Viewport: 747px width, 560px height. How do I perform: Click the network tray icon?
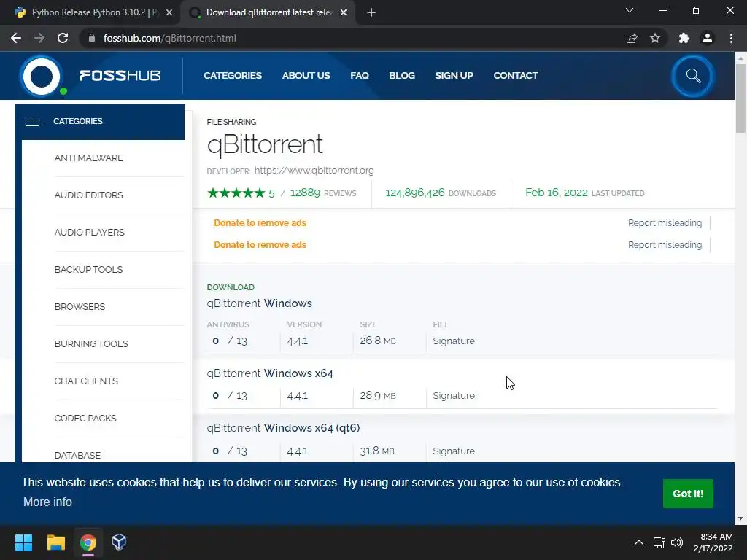click(659, 542)
